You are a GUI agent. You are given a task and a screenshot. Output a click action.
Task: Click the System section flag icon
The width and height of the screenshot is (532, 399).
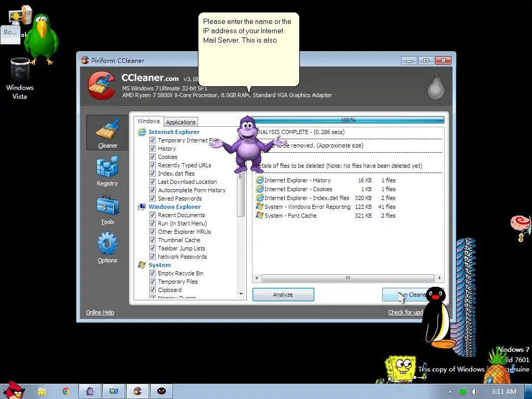pos(141,265)
